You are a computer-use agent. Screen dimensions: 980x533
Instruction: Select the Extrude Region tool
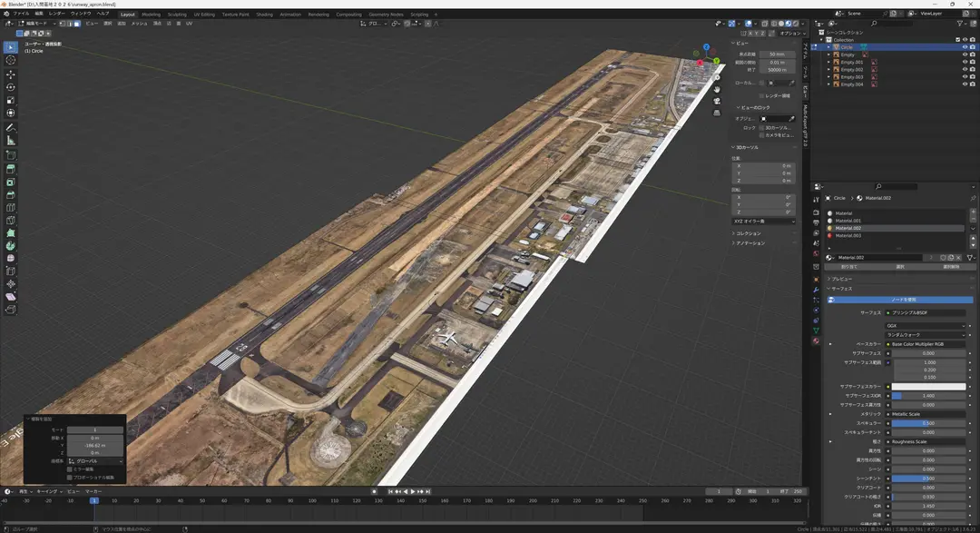pos(11,169)
